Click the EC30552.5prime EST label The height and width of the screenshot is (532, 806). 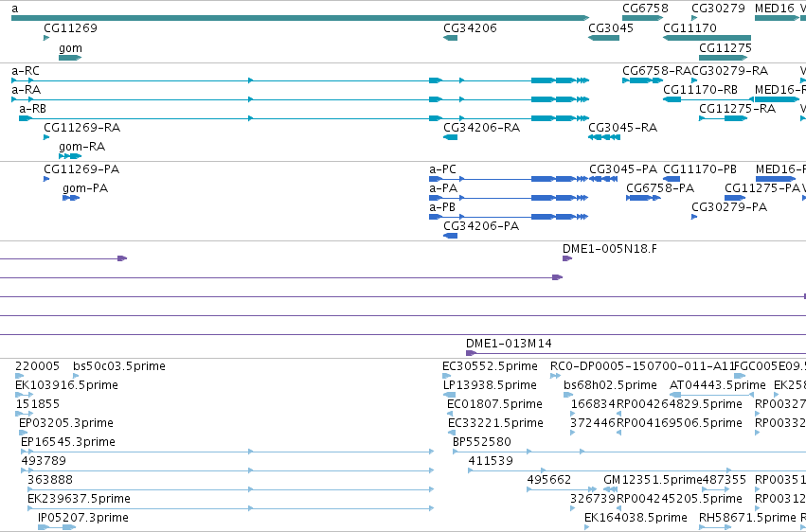[490, 366]
